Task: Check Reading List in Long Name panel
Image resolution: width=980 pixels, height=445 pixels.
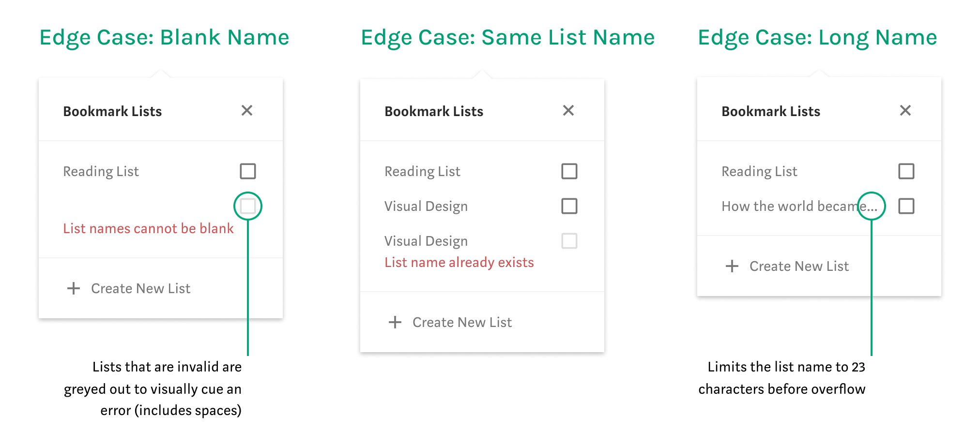Action: pos(906,171)
